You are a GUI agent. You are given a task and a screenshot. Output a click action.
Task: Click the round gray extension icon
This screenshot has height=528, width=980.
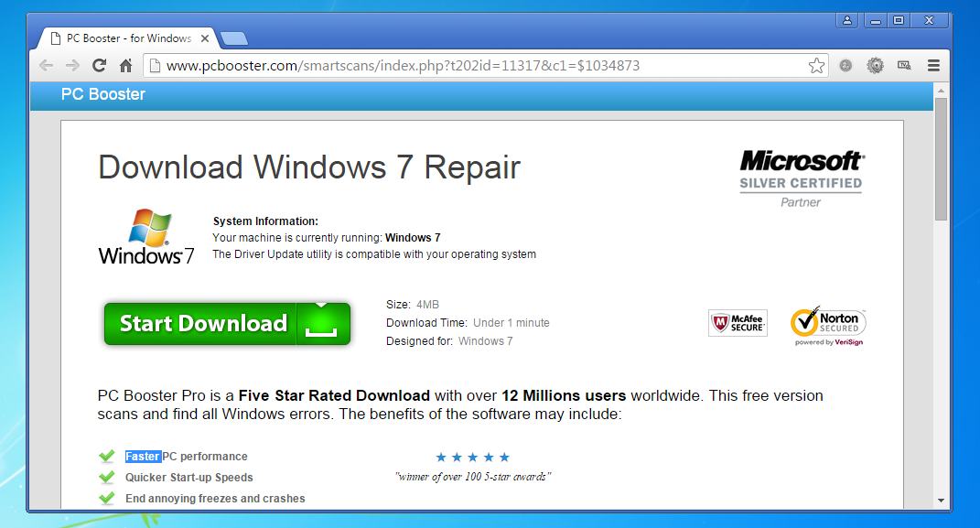845,65
